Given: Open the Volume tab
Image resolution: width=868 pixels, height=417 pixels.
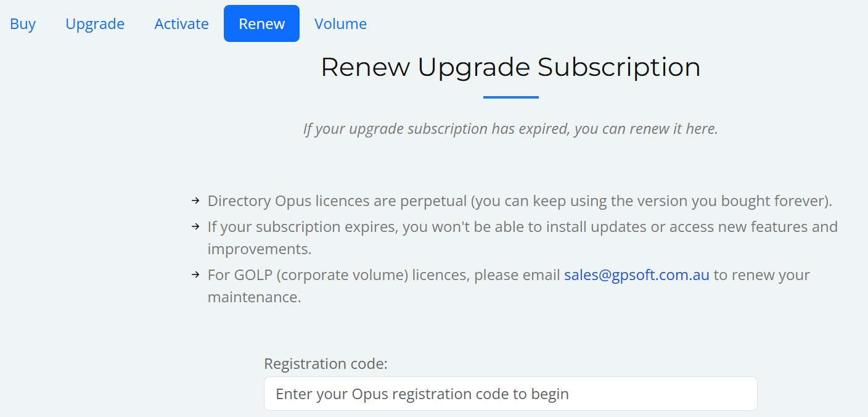Looking at the screenshot, I should coord(340,23).
